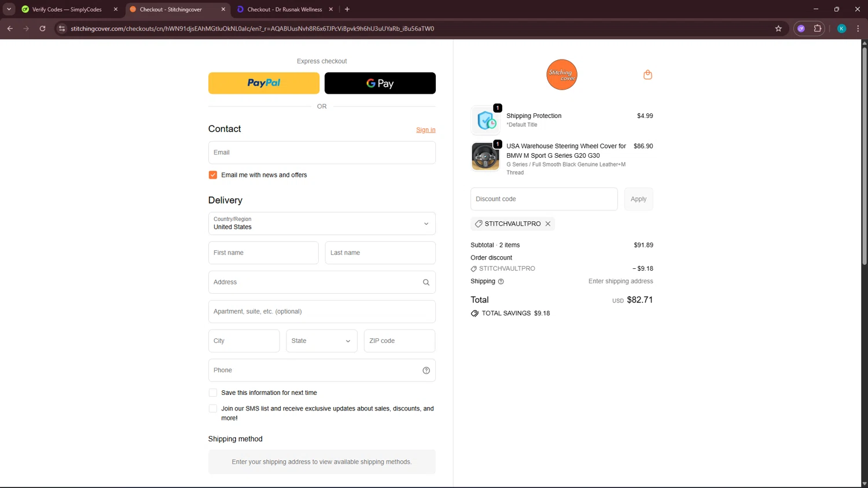
Task: Click the Apply discount button
Action: (638, 199)
